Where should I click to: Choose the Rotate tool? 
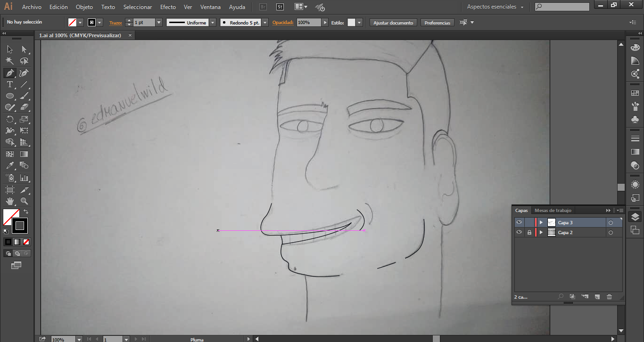click(x=10, y=119)
